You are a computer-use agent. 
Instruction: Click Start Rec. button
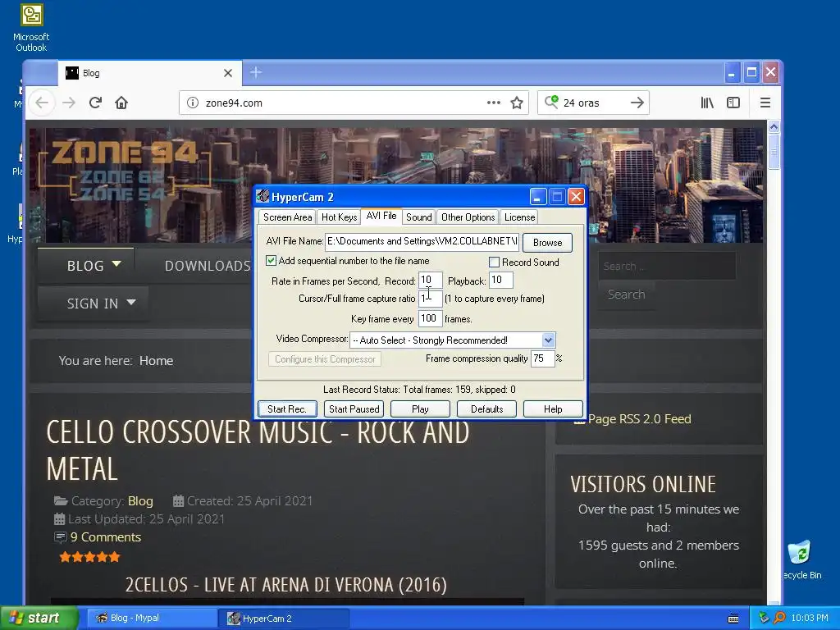pos(287,409)
